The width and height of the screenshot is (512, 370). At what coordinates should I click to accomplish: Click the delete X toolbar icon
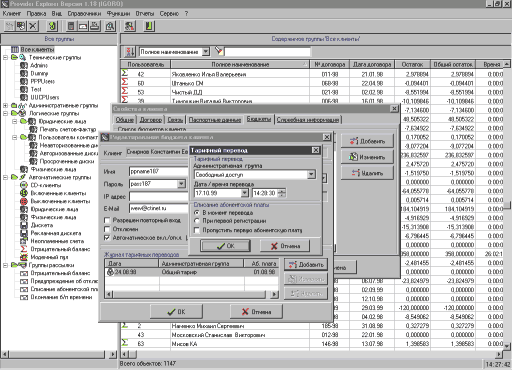click(x=33, y=26)
